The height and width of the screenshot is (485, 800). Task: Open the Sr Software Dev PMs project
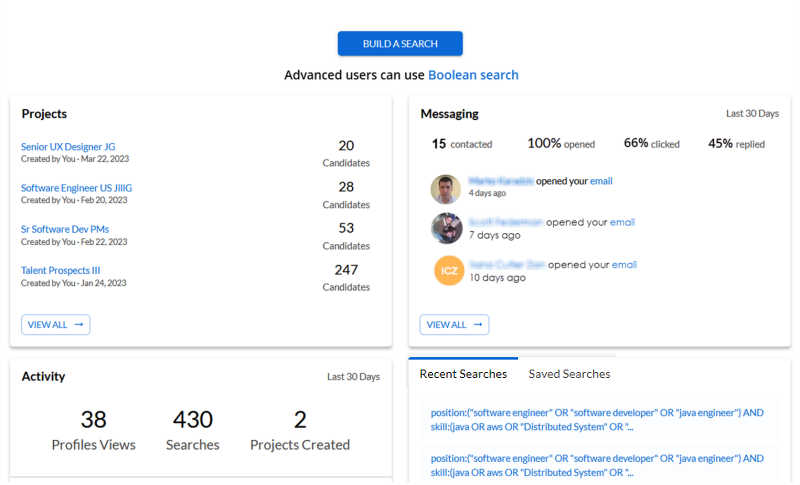[65, 229]
